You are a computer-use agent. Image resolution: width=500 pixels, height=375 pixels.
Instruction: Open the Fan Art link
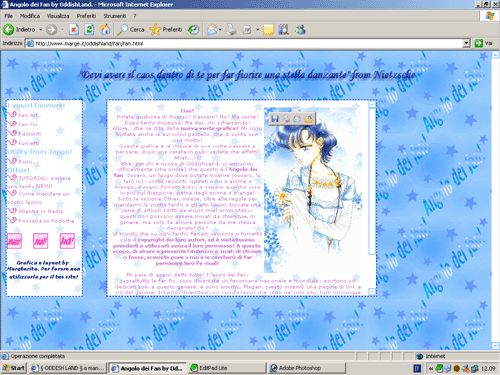pyautogui.click(x=28, y=115)
